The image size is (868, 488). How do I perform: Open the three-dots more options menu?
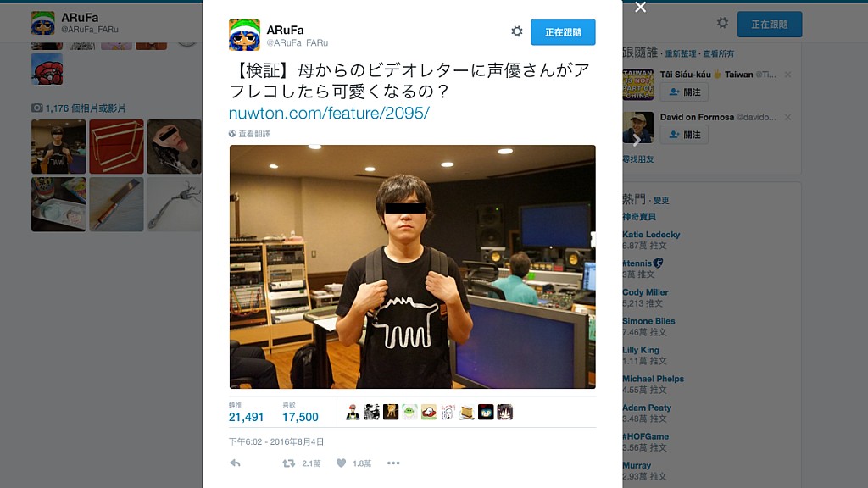pos(393,463)
